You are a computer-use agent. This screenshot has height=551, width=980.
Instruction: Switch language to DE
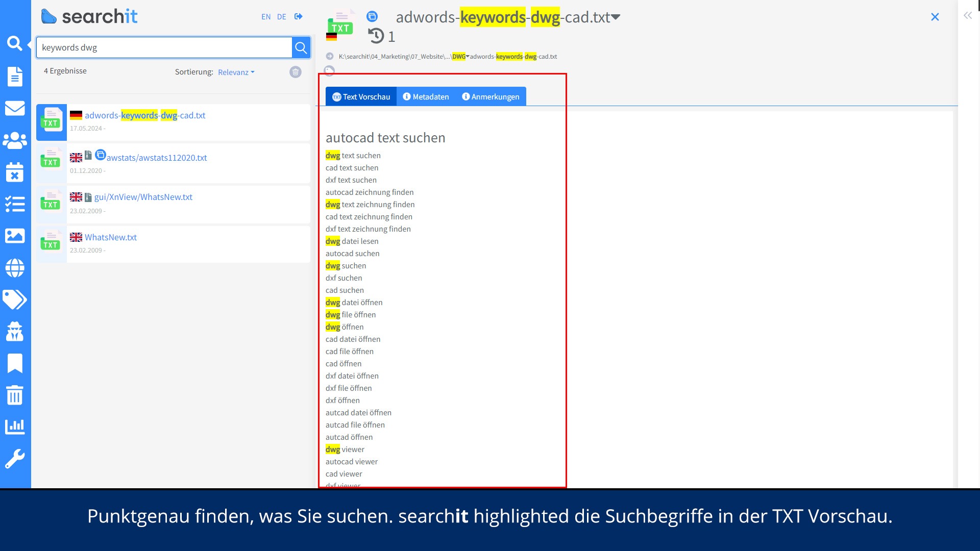pyautogui.click(x=282, y=17)
